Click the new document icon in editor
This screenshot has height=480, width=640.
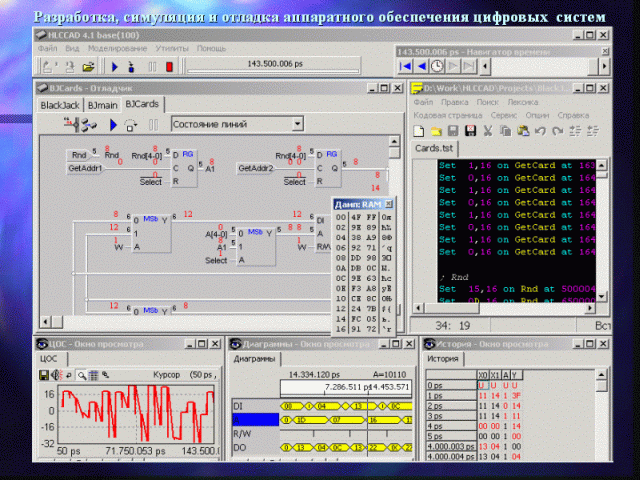click(420, 131)
